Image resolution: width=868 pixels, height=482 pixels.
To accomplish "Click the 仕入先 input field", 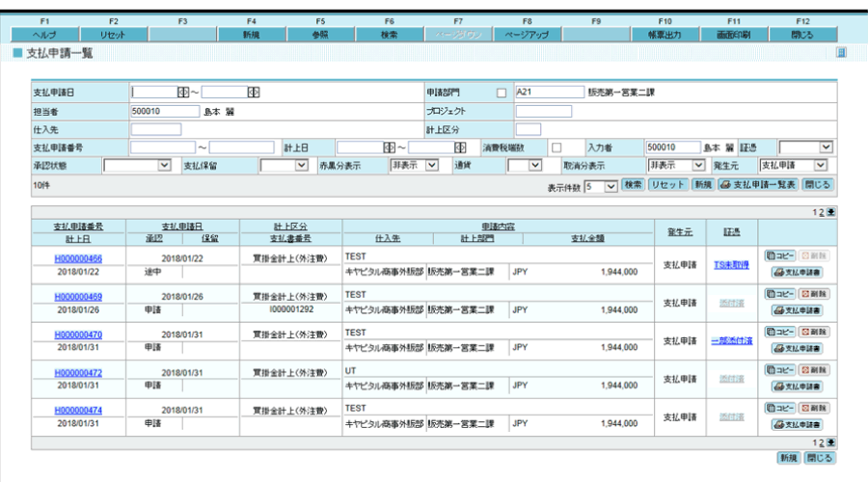I will pyautogui.click(x=156, y=129).
